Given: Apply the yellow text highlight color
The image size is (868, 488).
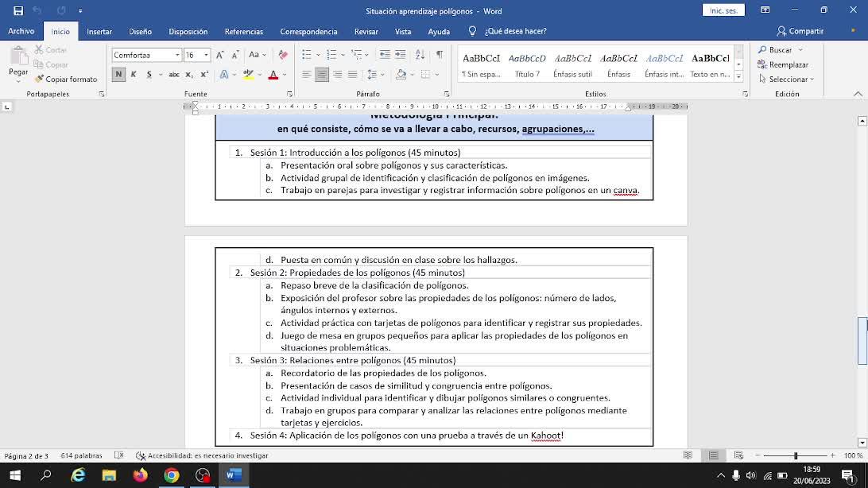Looking at the screenshot, I should pos(248,74).
